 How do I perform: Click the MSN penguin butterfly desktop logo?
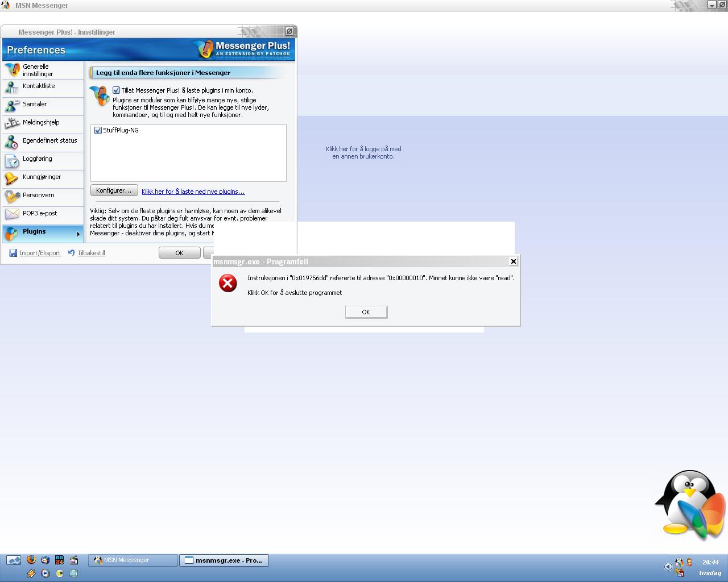pyautogui.click(x=690, y=505)
